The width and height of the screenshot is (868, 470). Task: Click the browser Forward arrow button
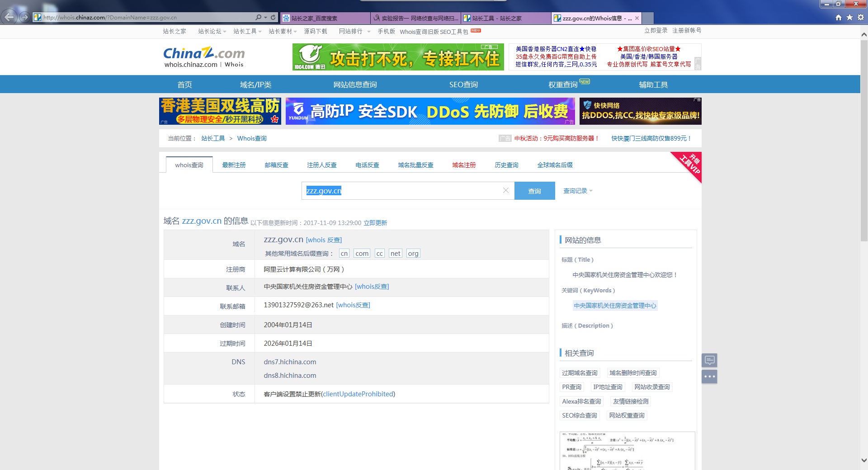coord(25,17)
